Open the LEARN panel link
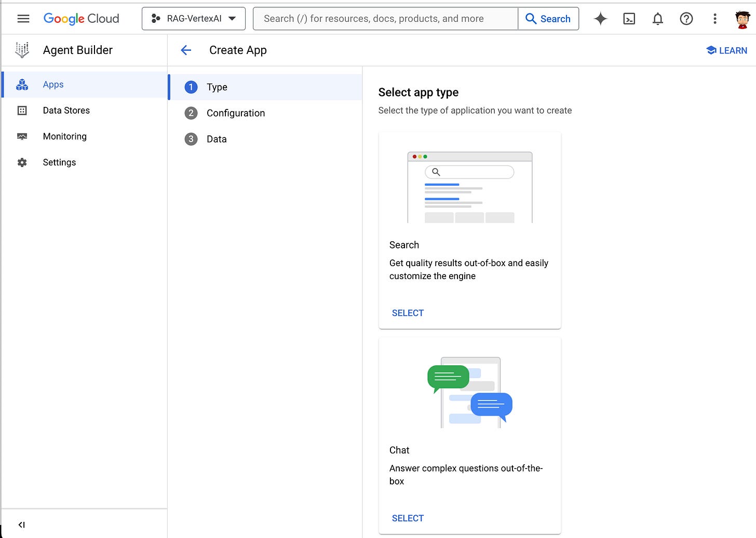756x538 pixels. click(726, 50)
